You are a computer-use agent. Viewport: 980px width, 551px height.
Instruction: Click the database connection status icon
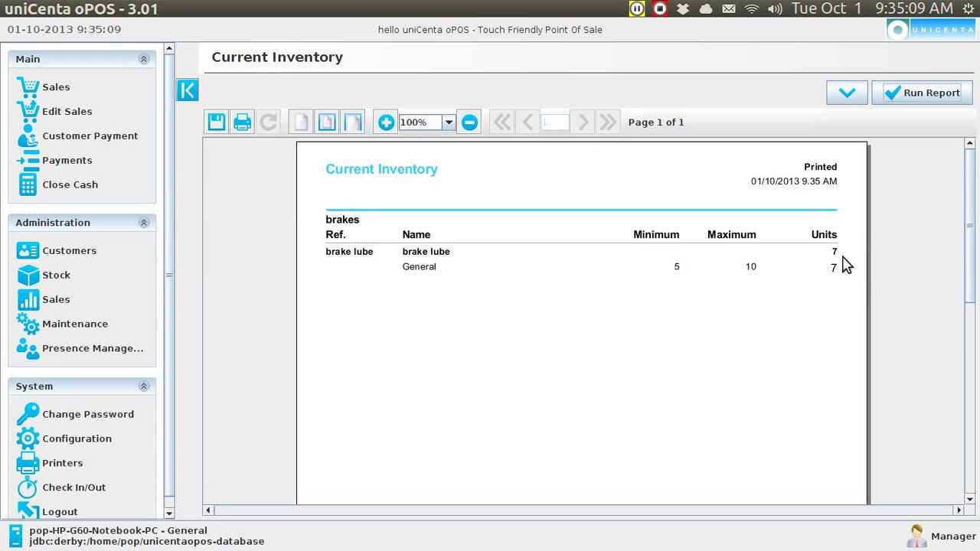pyautogui.click(x=16, y=536)
